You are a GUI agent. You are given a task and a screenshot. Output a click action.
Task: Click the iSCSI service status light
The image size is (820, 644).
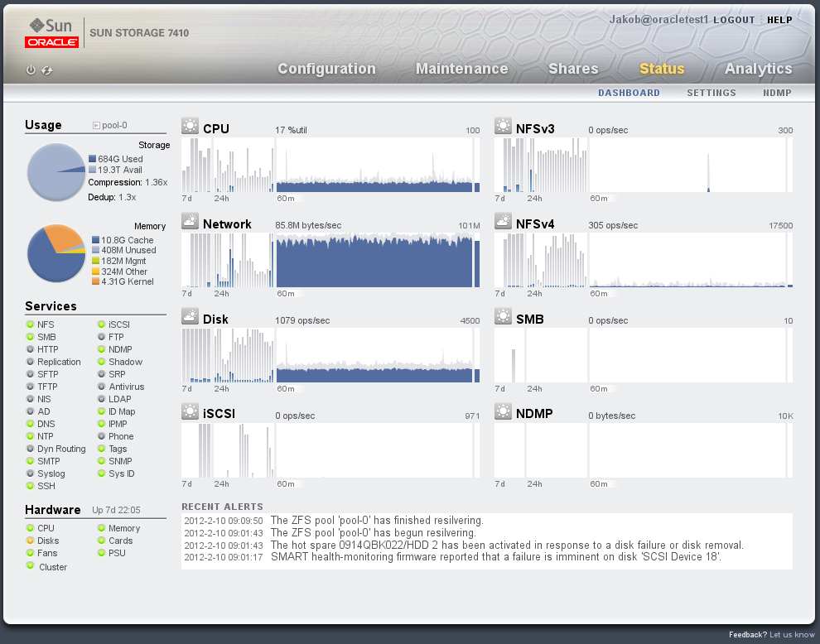pyautogui.click(x=101, y=324)
